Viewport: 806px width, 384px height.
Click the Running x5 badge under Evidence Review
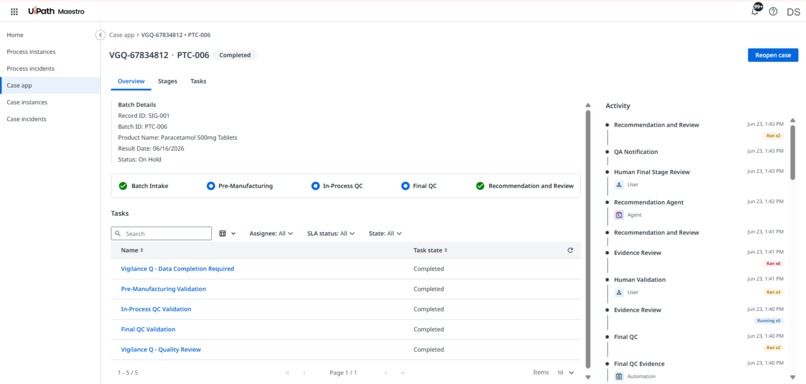click(x=769, y=321)
